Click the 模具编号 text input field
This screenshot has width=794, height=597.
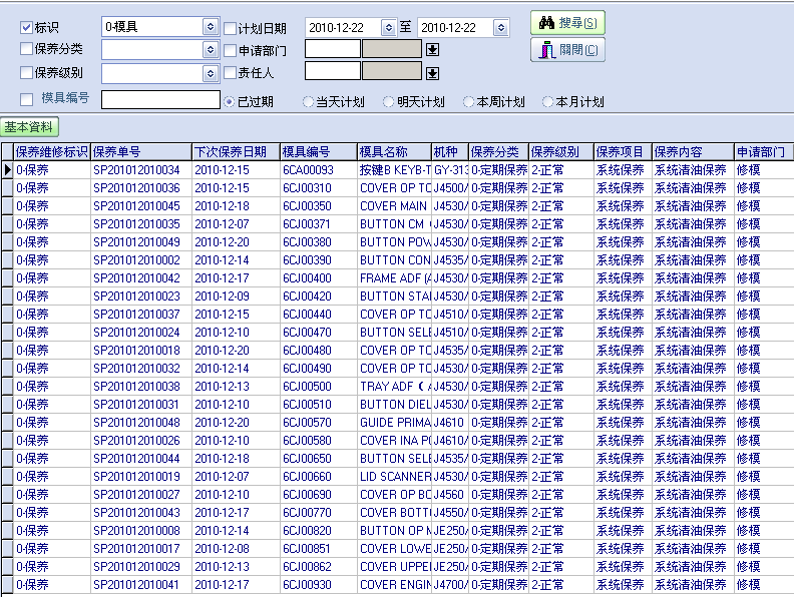pos(161,99)
